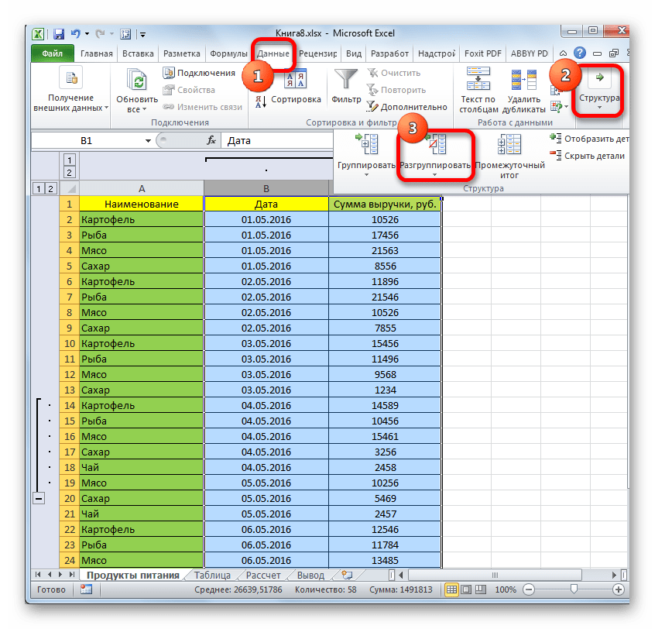Open the Name Box dropdown arrow
This screenshot has height=629, width=672.
click(148, 142)
